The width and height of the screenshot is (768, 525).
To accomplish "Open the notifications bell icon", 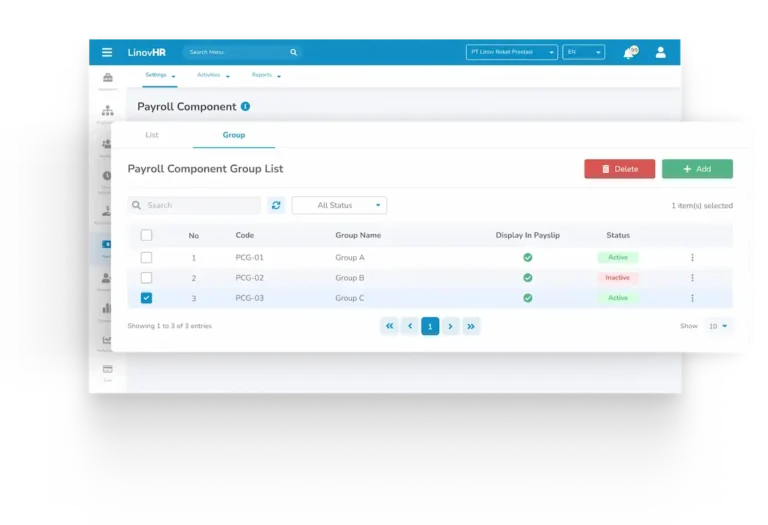I will (x=629, y=52).
